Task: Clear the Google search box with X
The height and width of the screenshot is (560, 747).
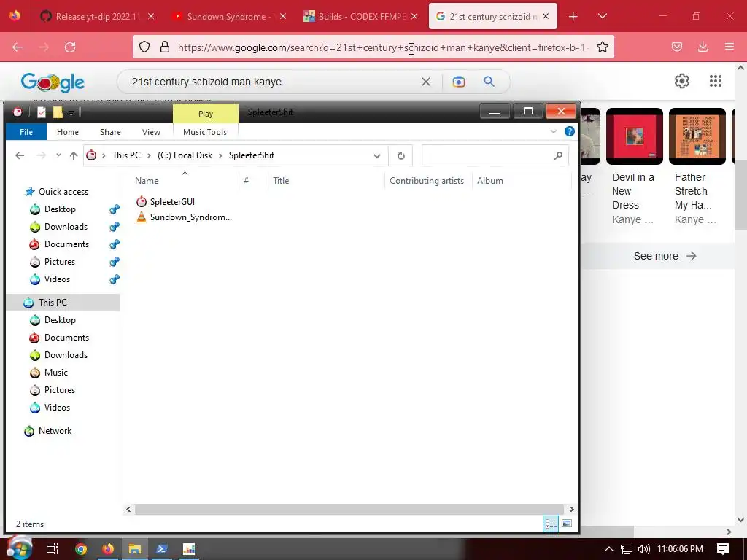Action: click(x=426, y=82)
